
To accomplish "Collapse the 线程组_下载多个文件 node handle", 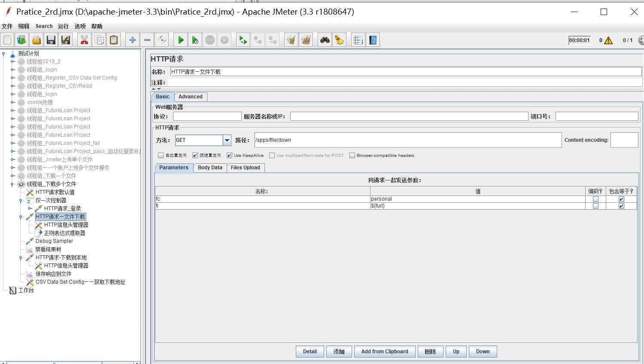I will tap(12, 184).
